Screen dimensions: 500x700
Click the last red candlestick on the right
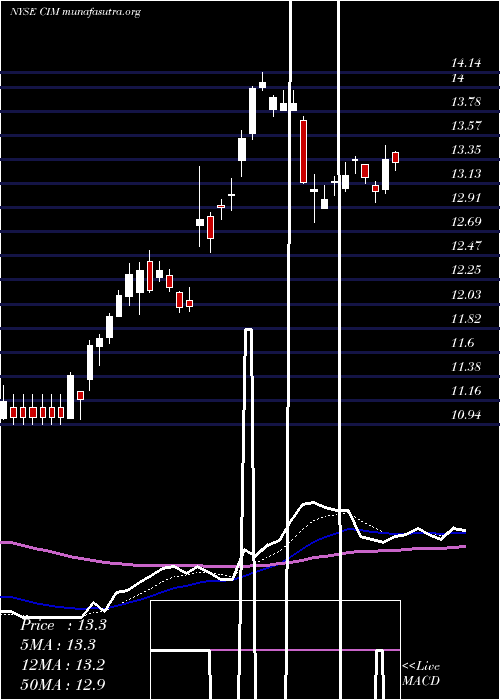pos(396,158)
